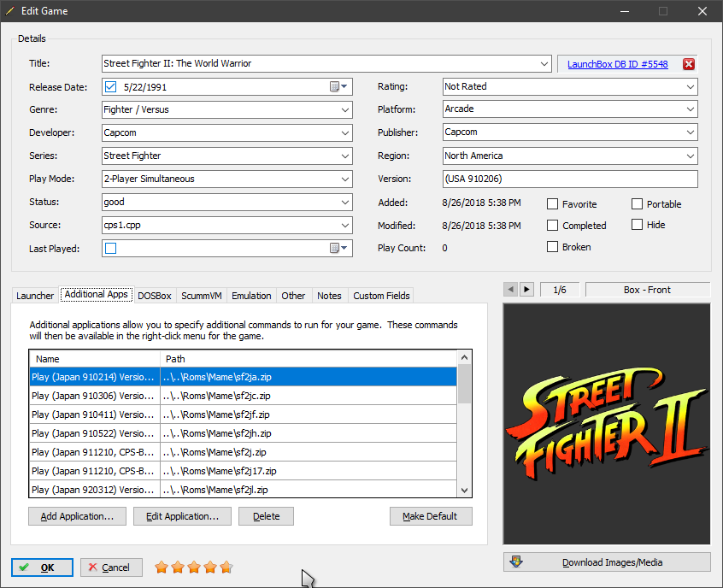Enable the Last Played date checkbox
The image size is (723, 588).
click(x=110, y=248)
